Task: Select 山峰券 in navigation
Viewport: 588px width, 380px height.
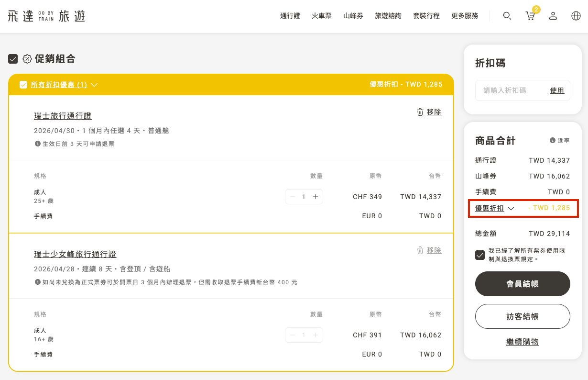Action: coord(353,16)
